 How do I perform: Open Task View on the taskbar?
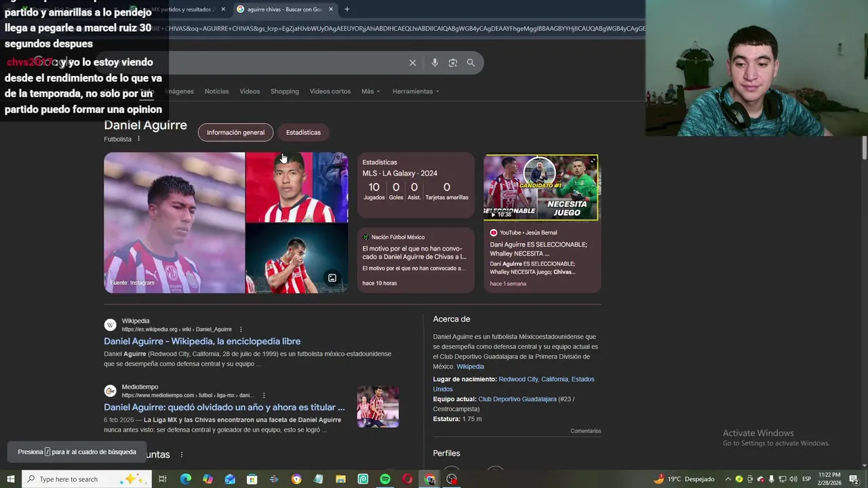coord(163,479)
